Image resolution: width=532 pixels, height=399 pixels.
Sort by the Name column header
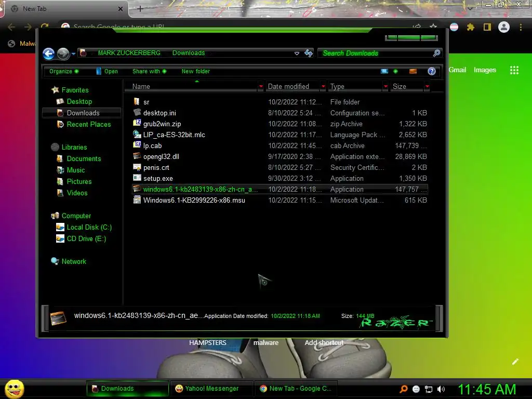coord(191,87)
